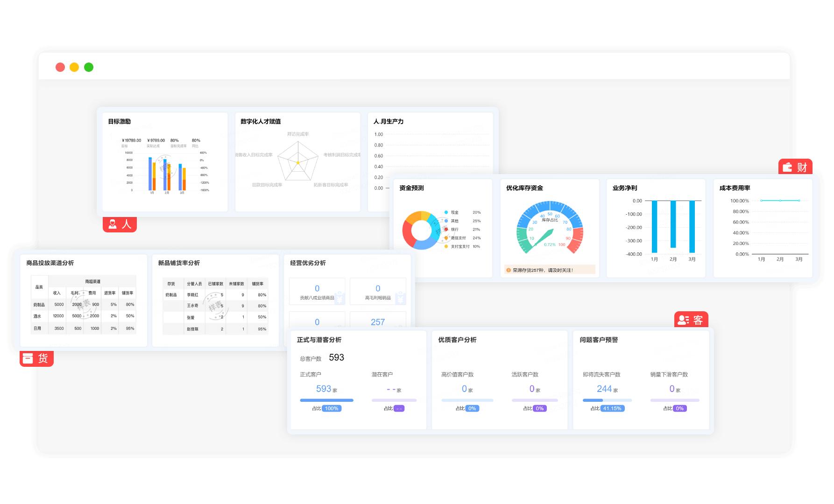Click the 李晓红 cell in 新品铺货率分析
The height and width of the screenshot is (504, 834).
pos(192,295)
